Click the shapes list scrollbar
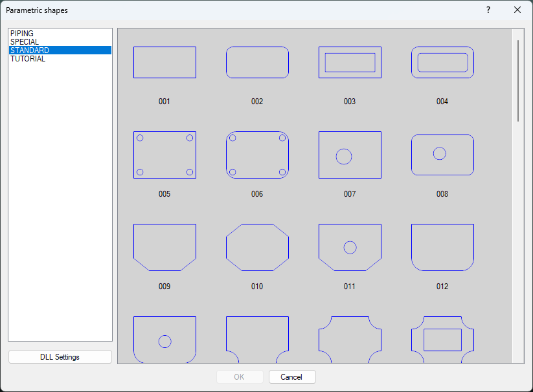 pos(517,78)
